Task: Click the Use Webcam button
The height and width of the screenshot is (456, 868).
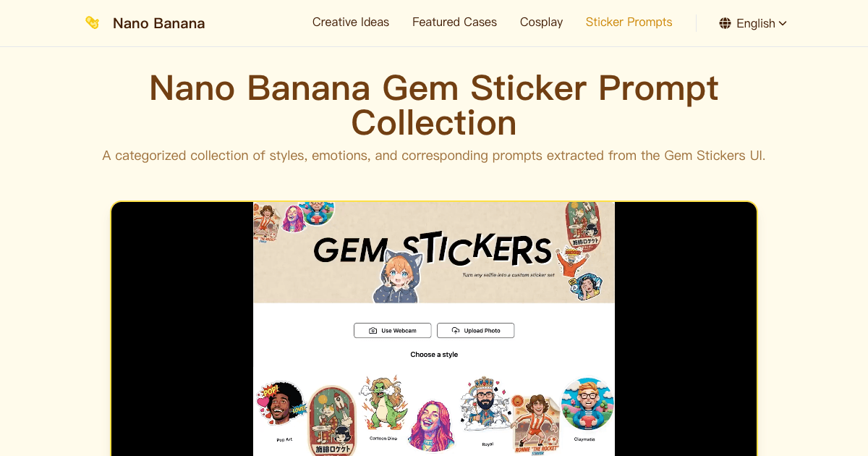Action: coord(392,331)
